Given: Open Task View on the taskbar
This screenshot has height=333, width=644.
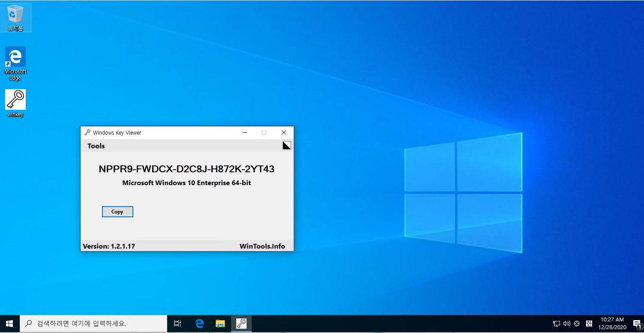Looking at the screenshot, I should coord(178,324).
